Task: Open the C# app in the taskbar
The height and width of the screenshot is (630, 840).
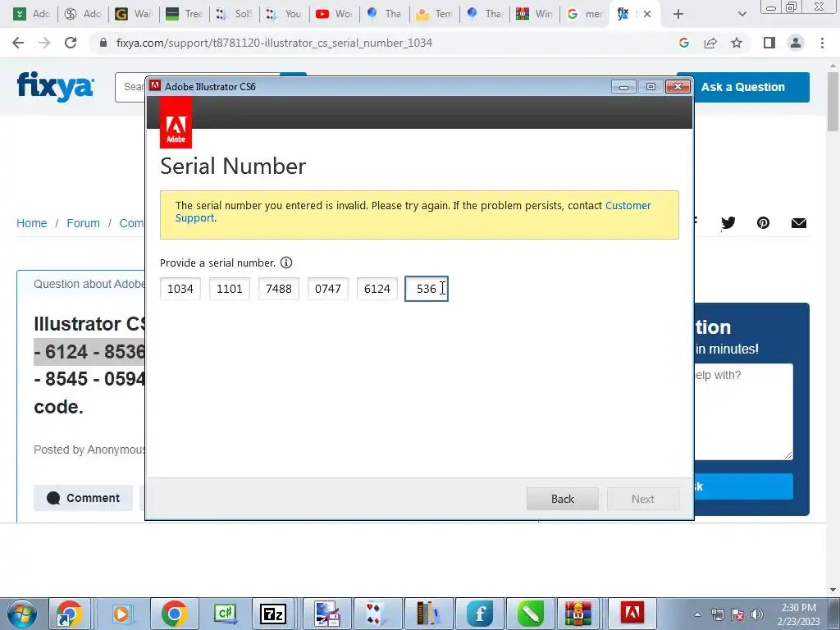Action: click(225, 614)
